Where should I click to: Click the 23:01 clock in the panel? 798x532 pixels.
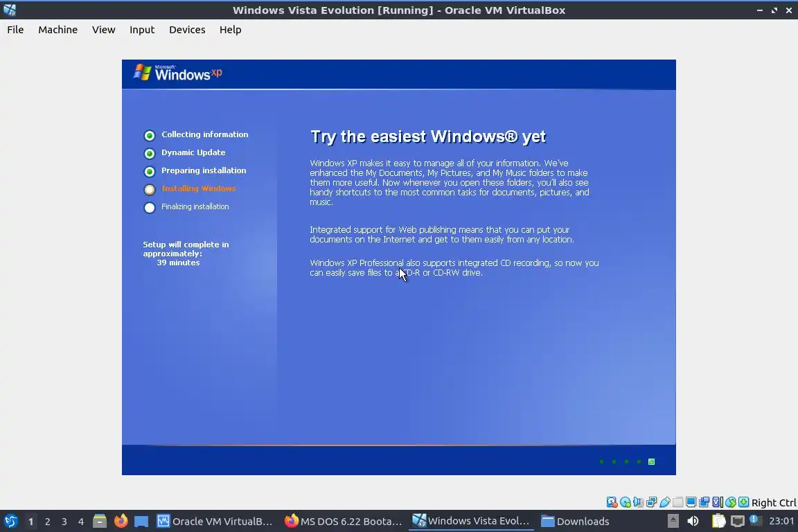point(781,521)
